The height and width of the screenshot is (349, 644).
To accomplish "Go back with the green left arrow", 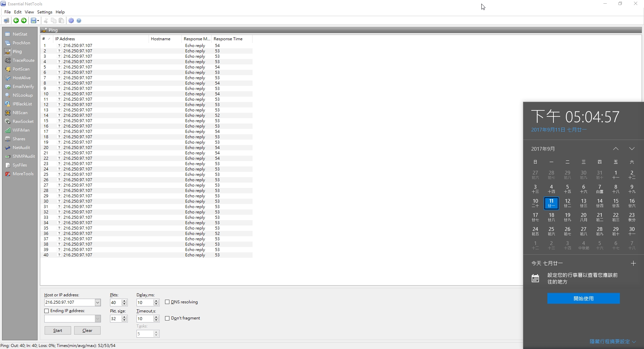I will point(16,21).
